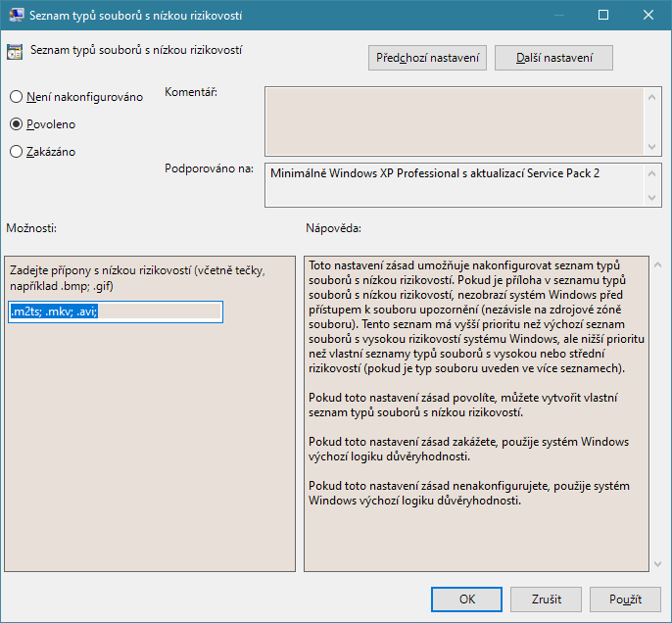Click help paragraph 'Pokud toto nastavení zásad zakážete'
The image size is (672, 623).
(468, 449)
